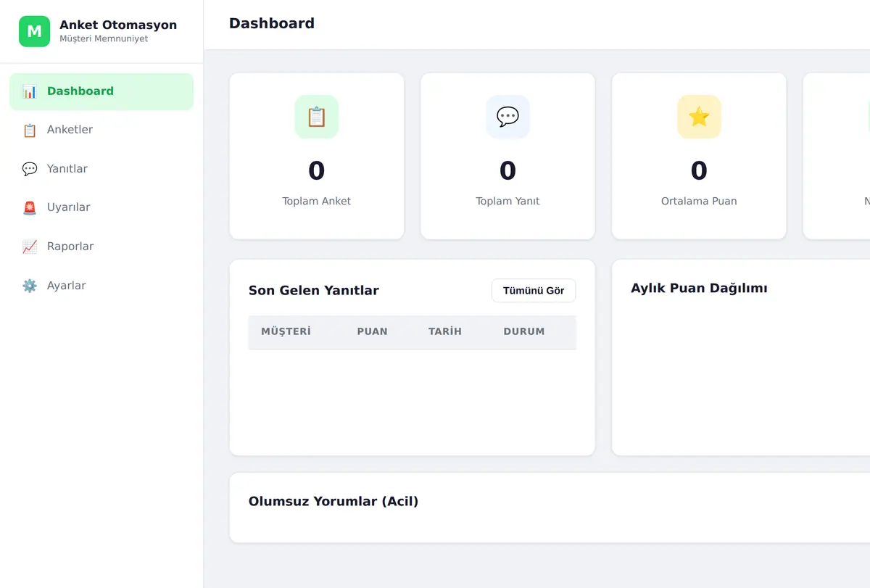The width and height of the screenshot is (870, 588).
Task: Click the MÜŞTERİ column header
Action: pos(286,331)
